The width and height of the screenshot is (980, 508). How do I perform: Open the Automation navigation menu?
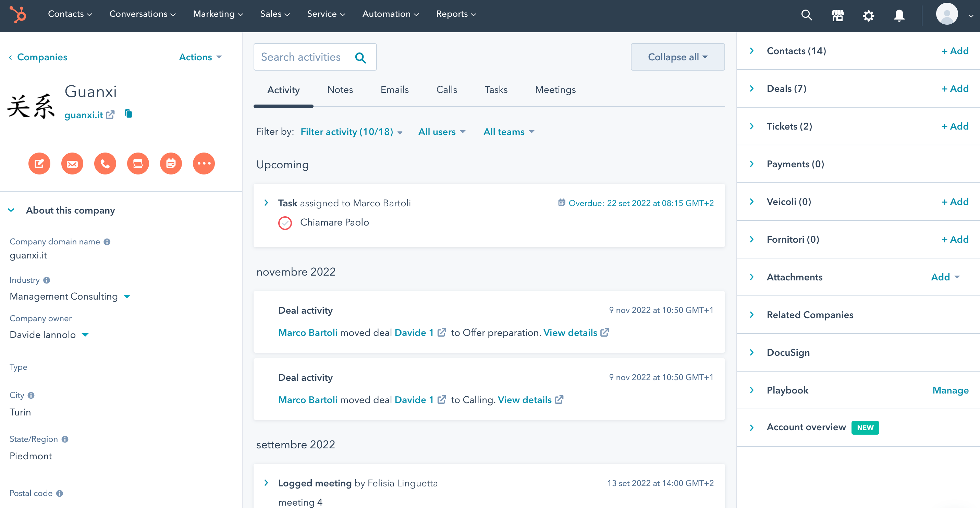[390, 14]
